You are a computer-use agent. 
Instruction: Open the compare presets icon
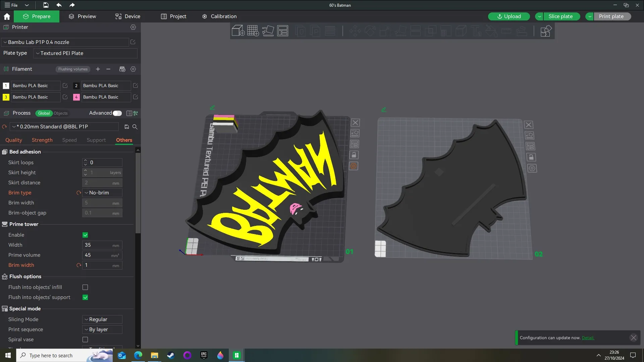(136, 113)
